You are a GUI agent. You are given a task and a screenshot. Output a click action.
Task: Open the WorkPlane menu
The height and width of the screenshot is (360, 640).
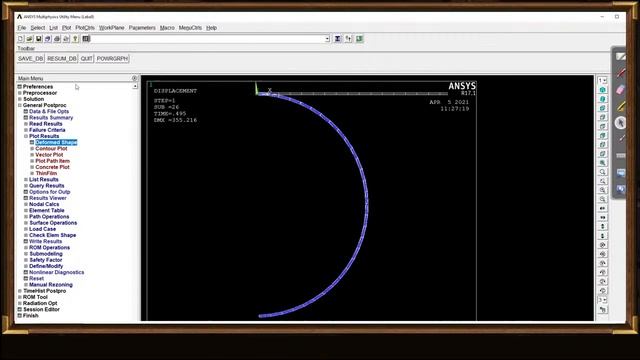(x=111, y=28)
